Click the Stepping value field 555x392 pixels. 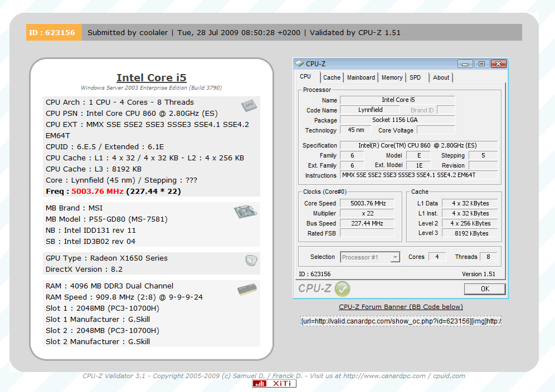coord(483,155)
